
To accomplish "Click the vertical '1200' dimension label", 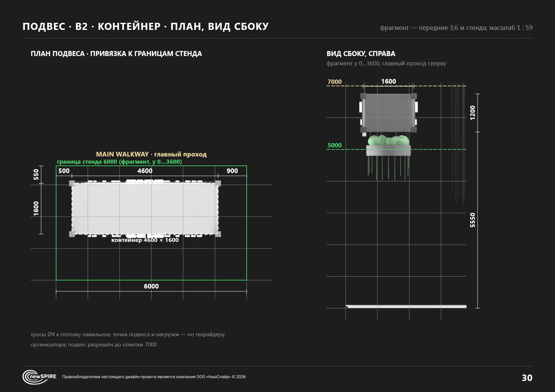I will [473, 113].
